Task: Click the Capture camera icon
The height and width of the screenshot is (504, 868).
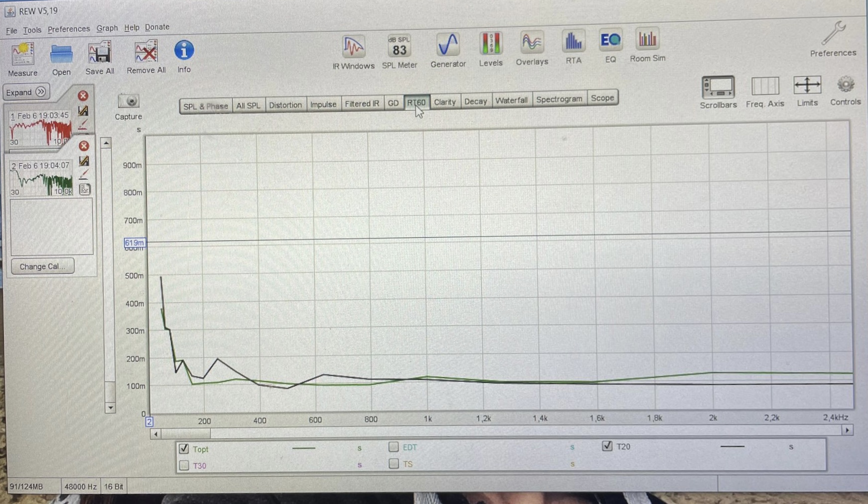Action: click(x=129, y=102)
